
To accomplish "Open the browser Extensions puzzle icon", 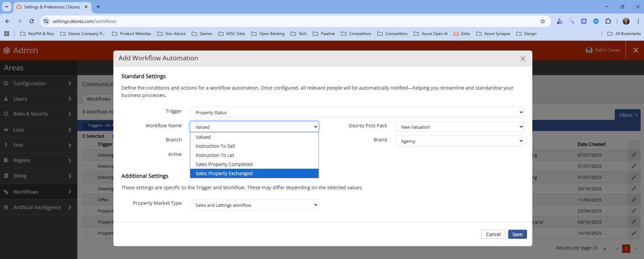I will tap(608, 21).
